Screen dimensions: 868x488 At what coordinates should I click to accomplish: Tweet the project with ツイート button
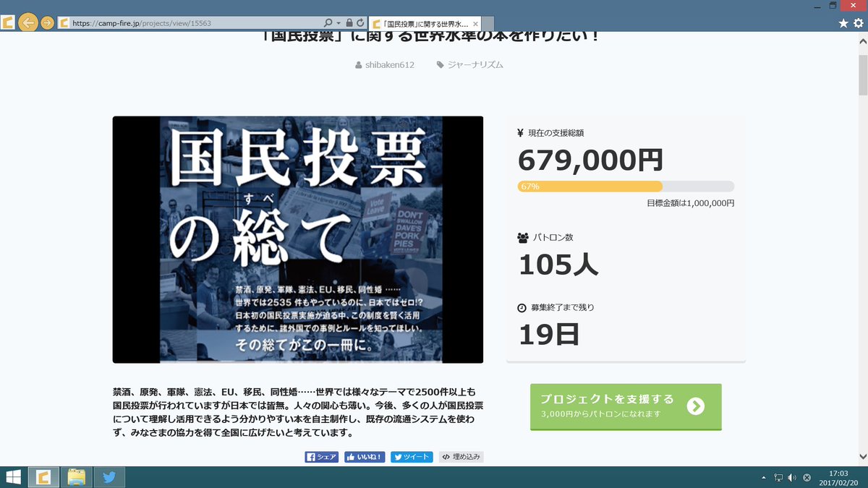[412, 457]
